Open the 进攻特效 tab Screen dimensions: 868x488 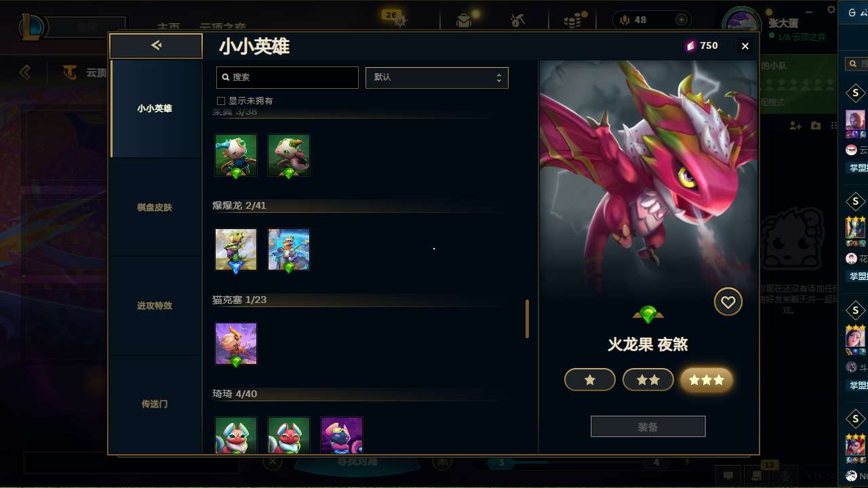pyautogui.click(x=156, y=306)
